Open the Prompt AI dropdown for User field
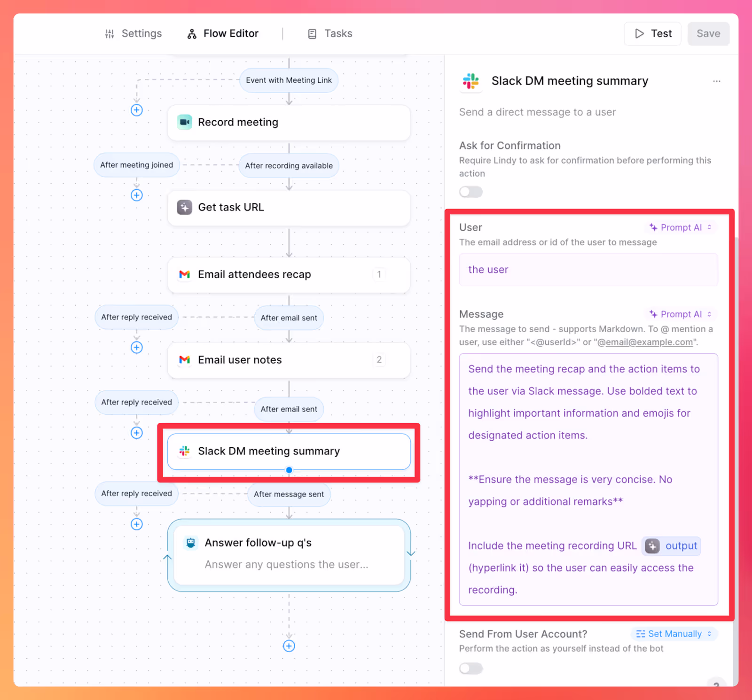Viewport: 752px width, 700px height. point(681,227)
